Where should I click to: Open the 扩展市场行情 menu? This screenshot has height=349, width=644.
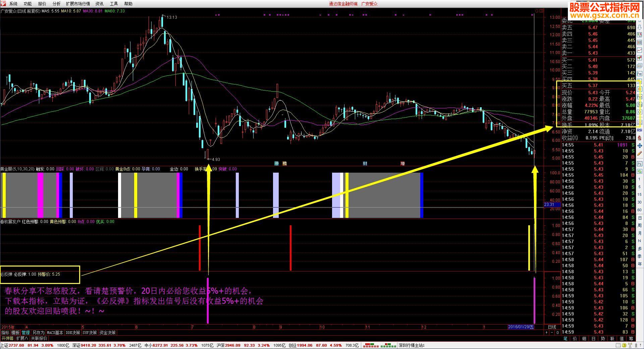(x=78, y=4)
